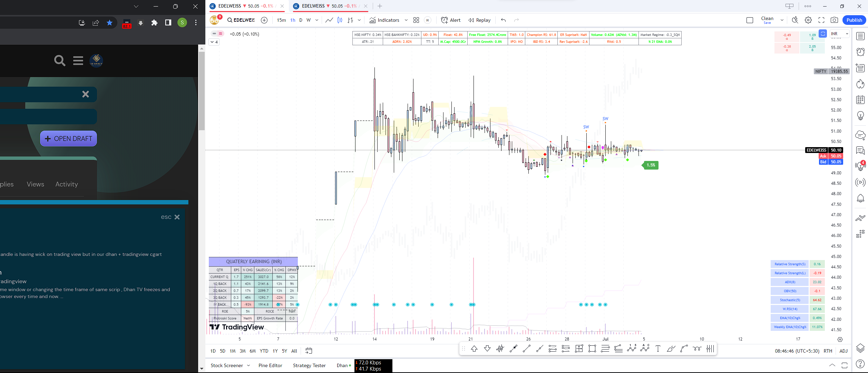Take a chart snapshot with camera icon
This screenshot has height=373, width=868.
(834, 20)
